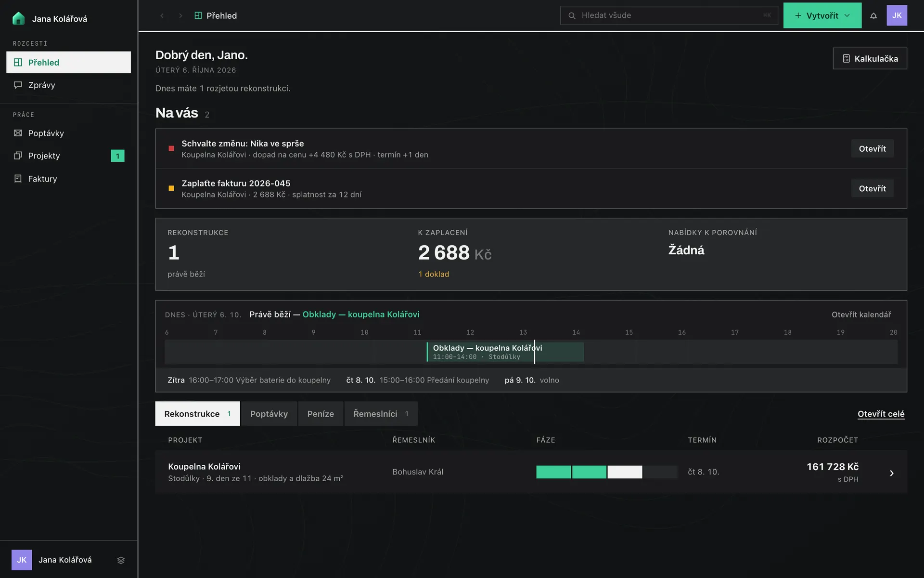Click red marker of Schvalte změnu item
Image resolution: width=924 pixels, height=578 pixels.
coord(171,148)
